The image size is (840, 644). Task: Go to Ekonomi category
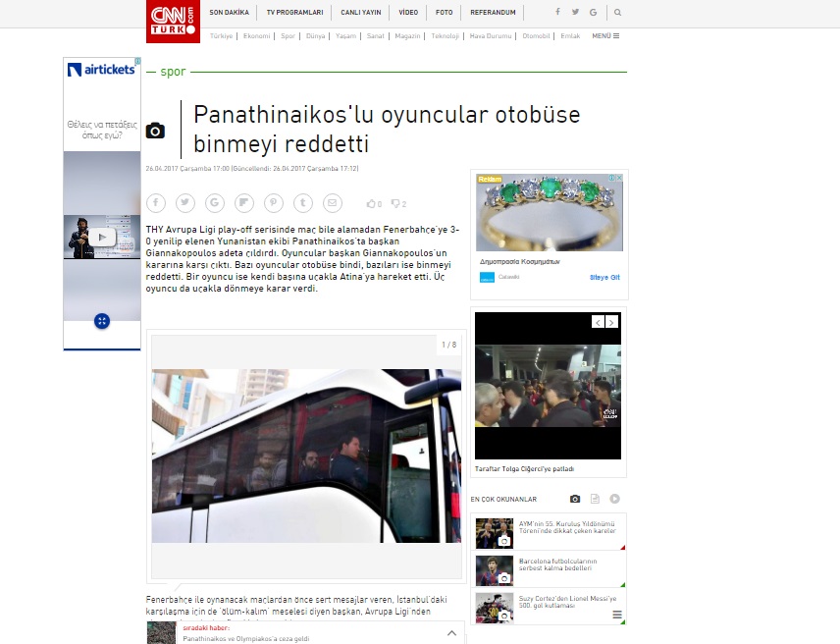point(256,36)
